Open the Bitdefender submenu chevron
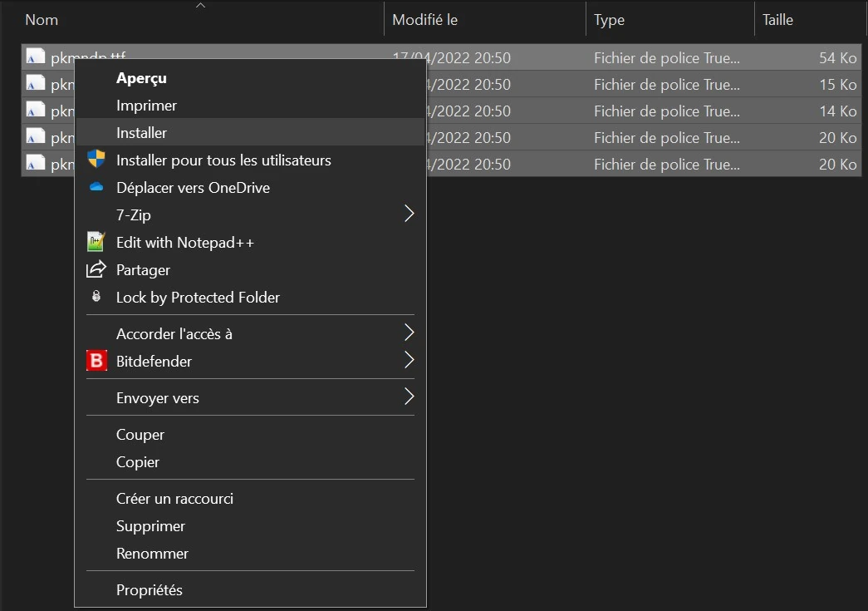 tap(409, 361)
